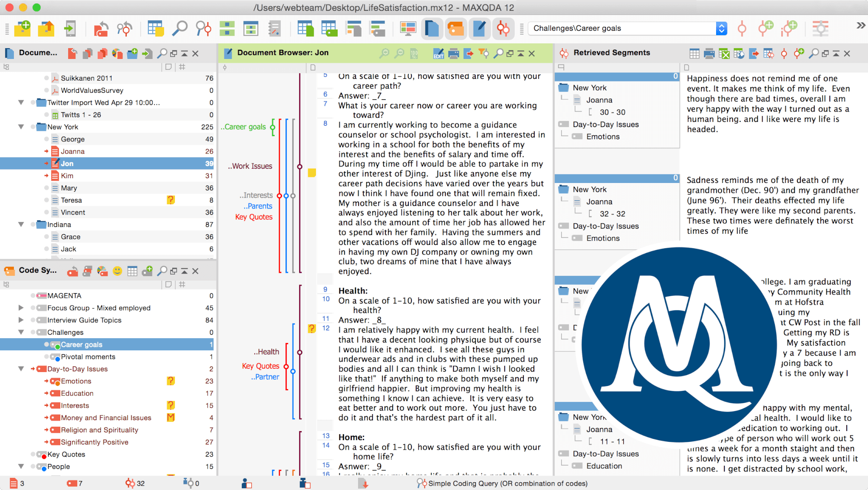Toggle activation circle beside George document

tap(46, 139)
